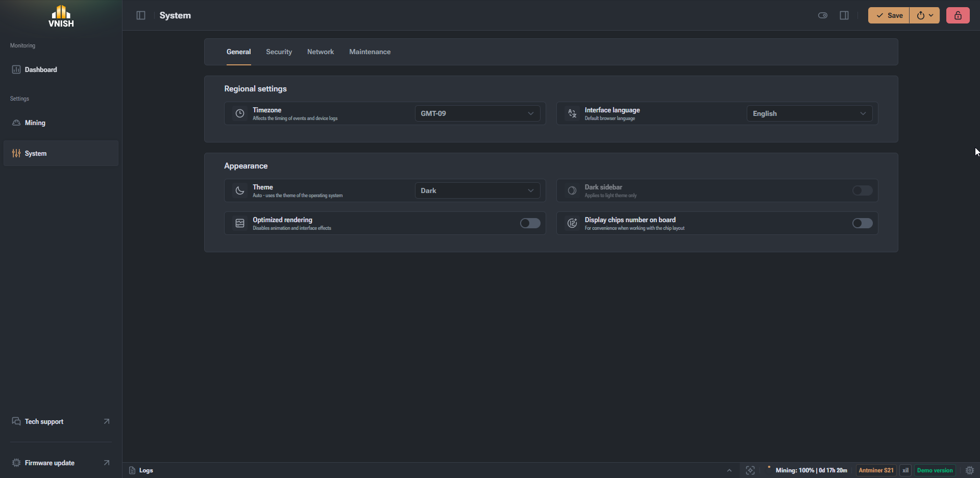Click the Mining: 100% status text
Screen dimensions: 980x478
pyautogui.click(x=811, y=470)
